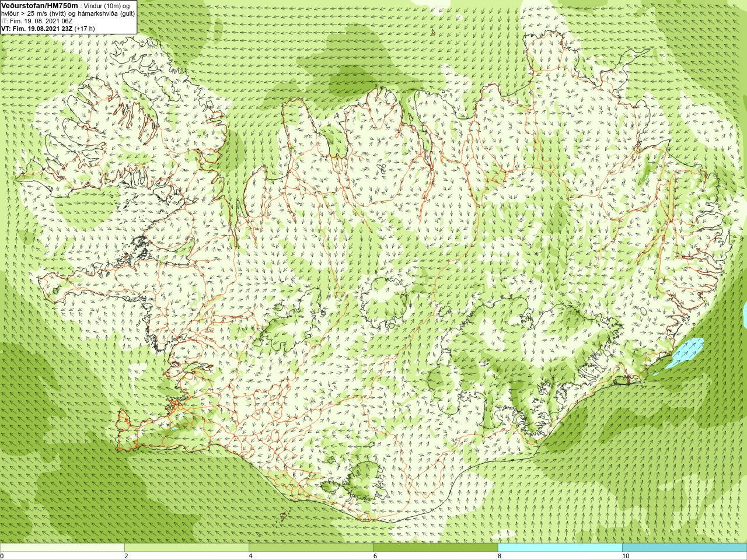Click the '(+17 h)' forecast offset text
The image size is (747, 560).
click(85, 28)
